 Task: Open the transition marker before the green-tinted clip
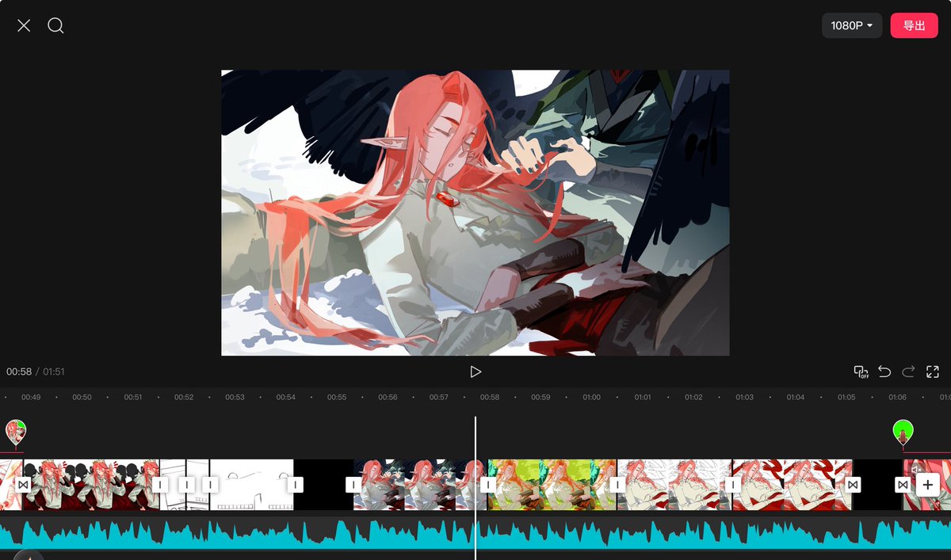488,485
